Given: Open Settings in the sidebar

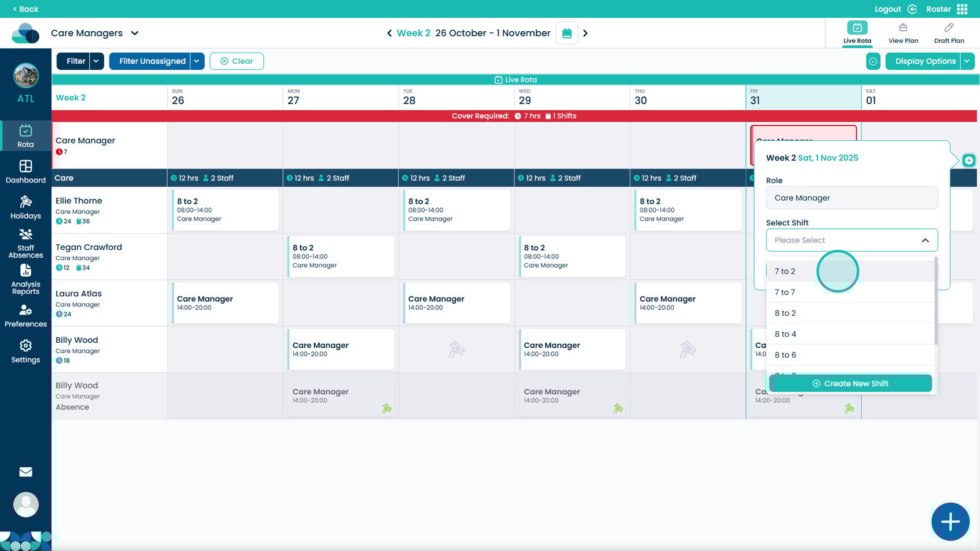Looking at the screenshot, I should point(26,351).
